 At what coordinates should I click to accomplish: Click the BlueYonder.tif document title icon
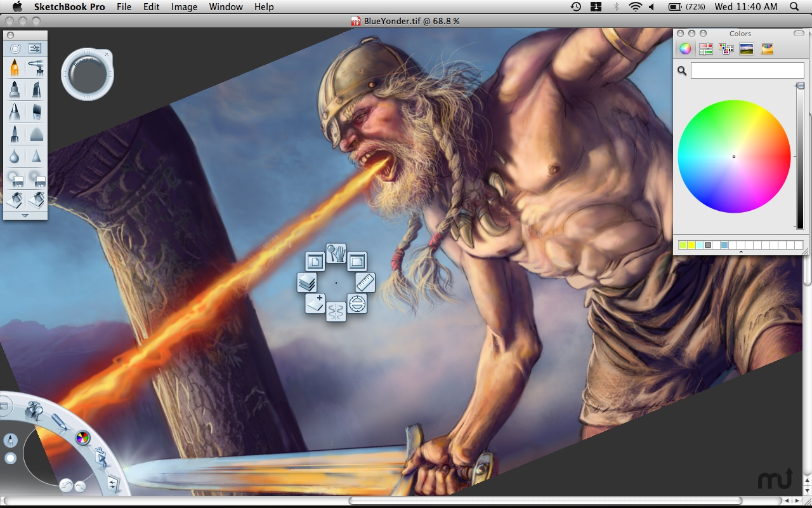tap(356, 21)
